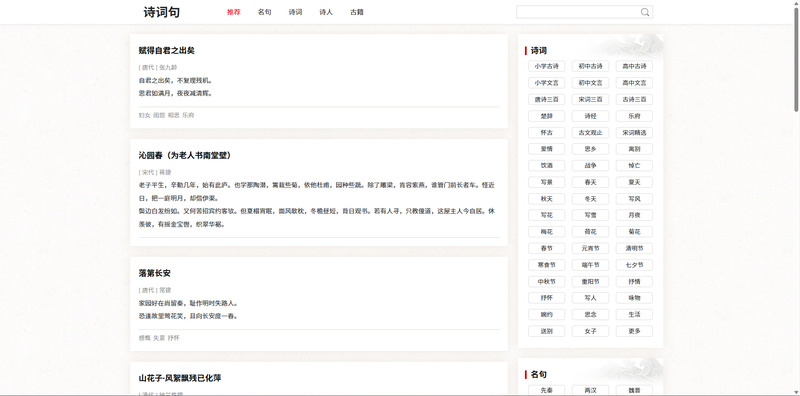The image size is (800, 396).
Task: Pick the 端午节 festival button
Action: [x=590, y=265]
